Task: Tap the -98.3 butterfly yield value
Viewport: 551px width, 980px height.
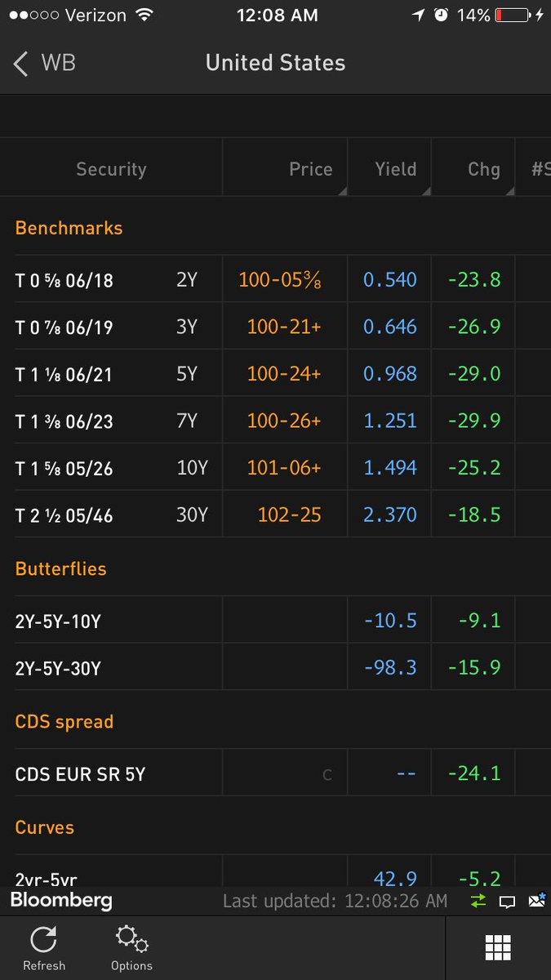Action: (390, 667)
